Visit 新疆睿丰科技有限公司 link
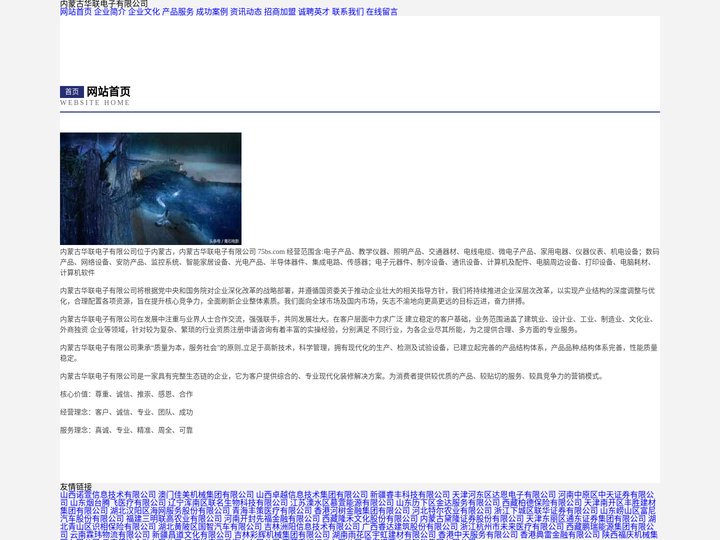Viewport: 720px width, 540px height. point(410,495)
